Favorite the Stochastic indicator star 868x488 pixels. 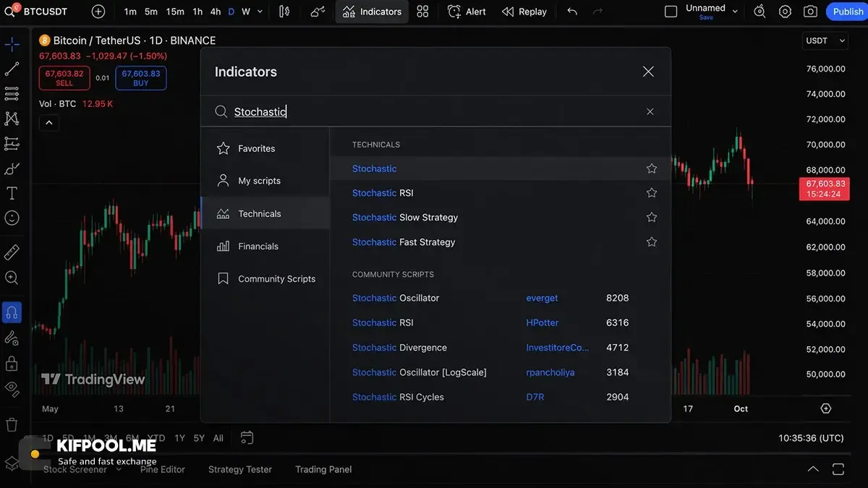pos(652,168)
